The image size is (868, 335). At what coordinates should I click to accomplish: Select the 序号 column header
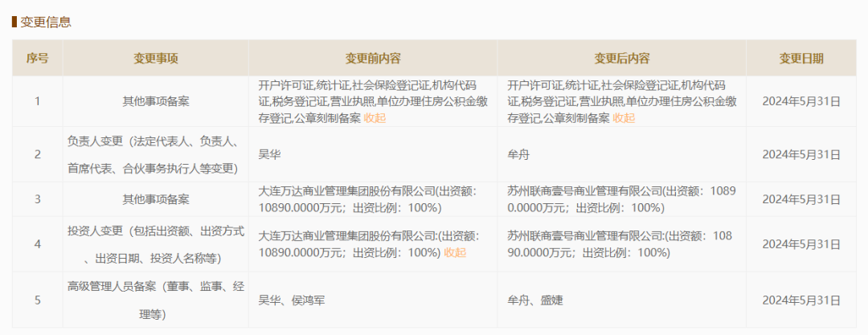37,59
